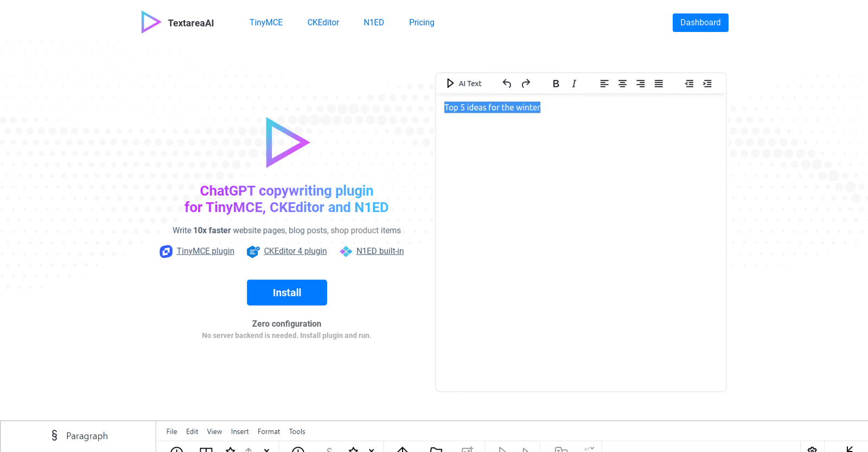The width and height of the screenshot is (868, 452).
Task: Click the blue Install button
Action: (x=286, y=293)
